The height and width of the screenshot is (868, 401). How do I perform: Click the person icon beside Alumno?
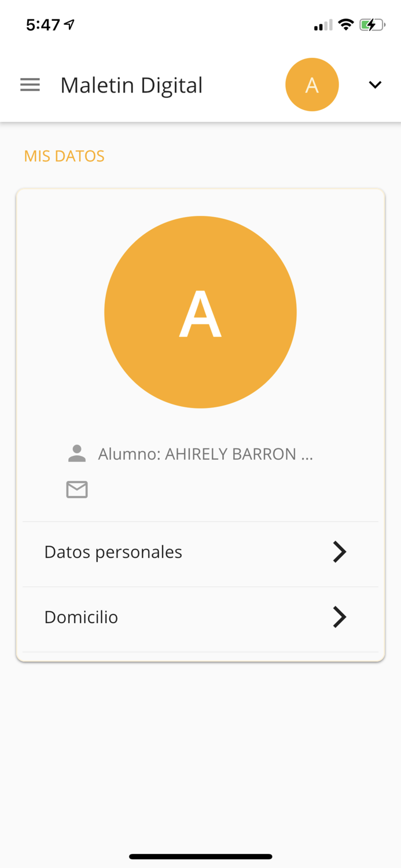click(77, 454)
